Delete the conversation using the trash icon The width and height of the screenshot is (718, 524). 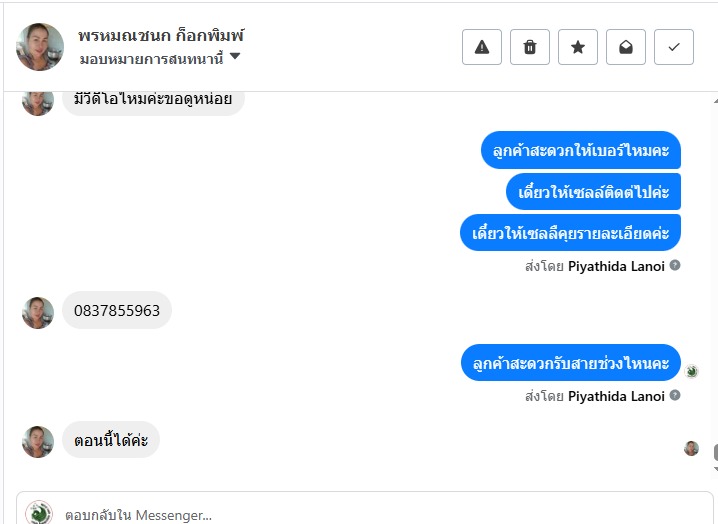click(530, 47)
